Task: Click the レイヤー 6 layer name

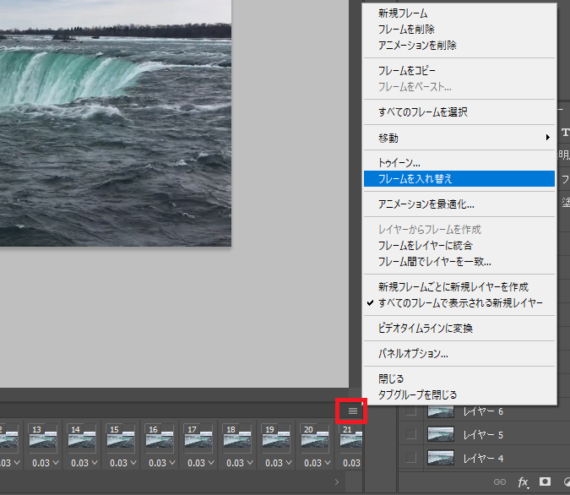Action: [483, 412]
